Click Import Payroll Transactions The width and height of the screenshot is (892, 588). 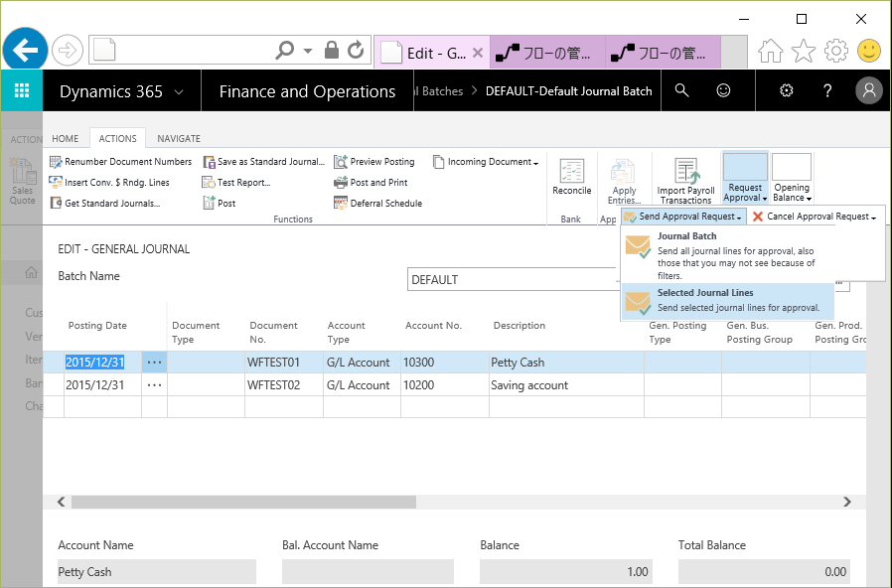pyautogui.click(x=686, y=180)
